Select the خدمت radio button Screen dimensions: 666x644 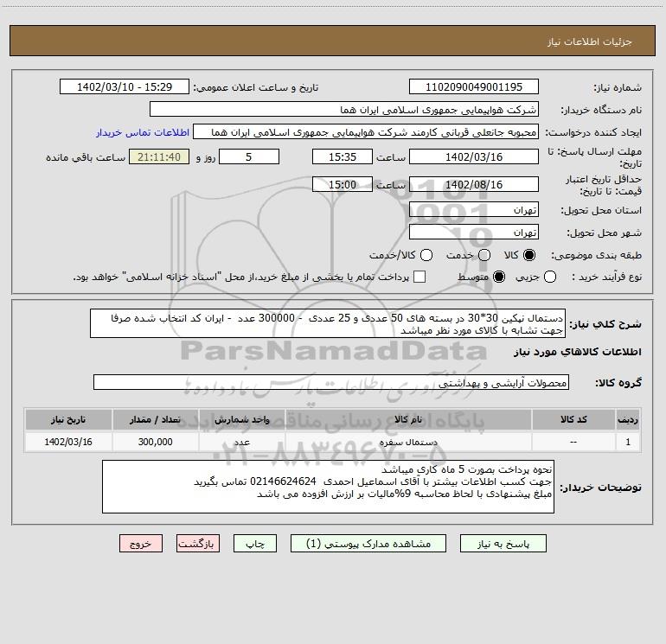[484, 255]
